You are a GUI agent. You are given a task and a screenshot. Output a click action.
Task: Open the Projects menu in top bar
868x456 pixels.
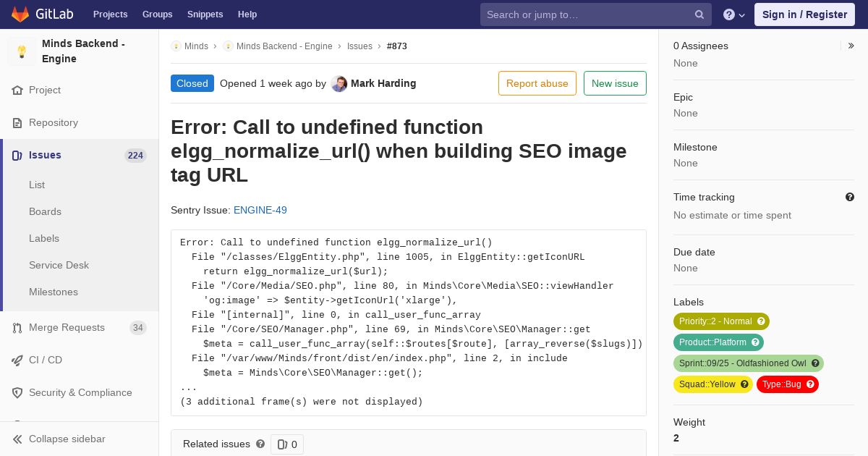[x=110, y=14]
